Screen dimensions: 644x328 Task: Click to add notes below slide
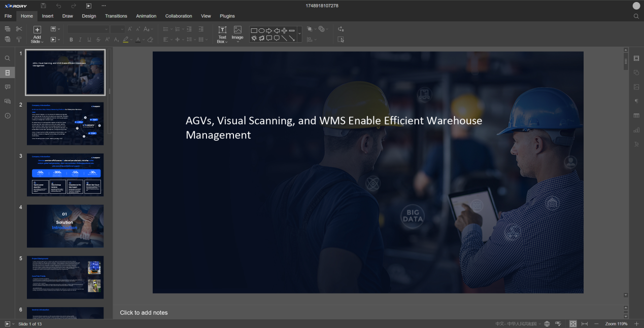144,313
